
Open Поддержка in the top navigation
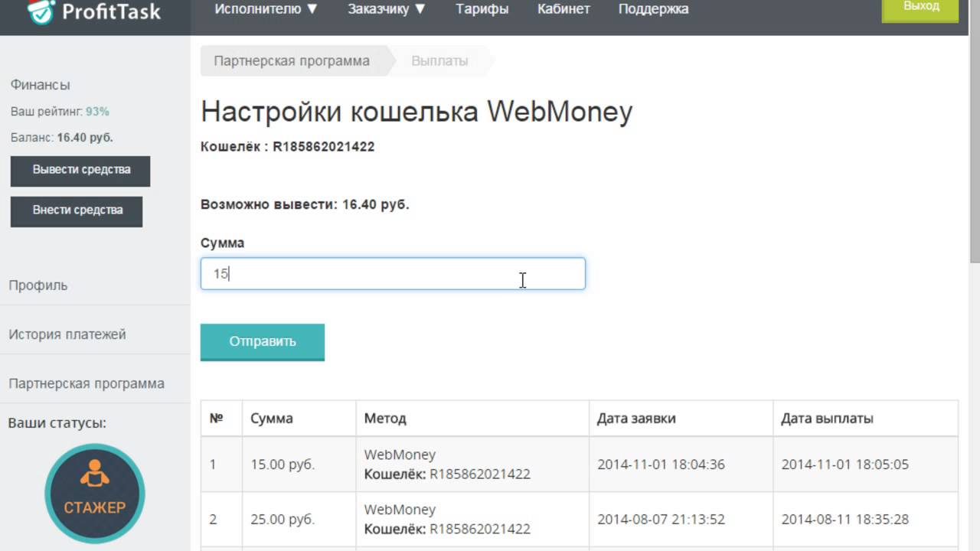(653, 9)
